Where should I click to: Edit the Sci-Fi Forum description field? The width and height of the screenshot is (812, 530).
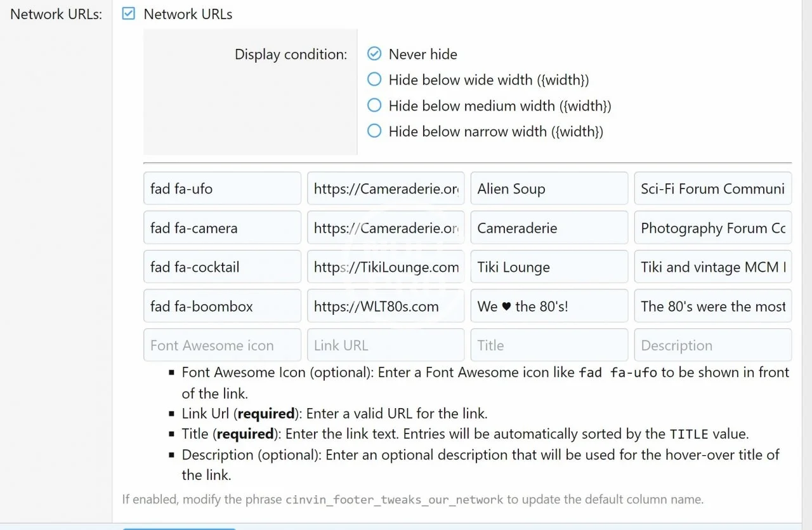tap(712, 189)
